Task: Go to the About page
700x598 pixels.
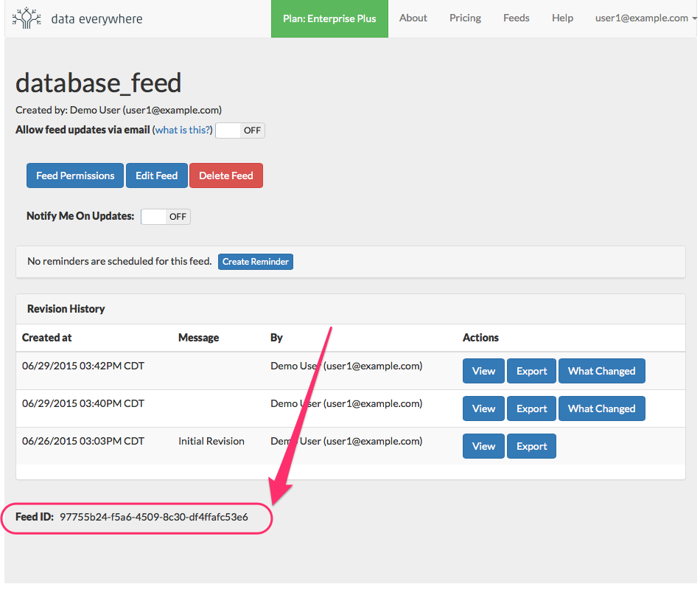Action: (x=413, y=18)
